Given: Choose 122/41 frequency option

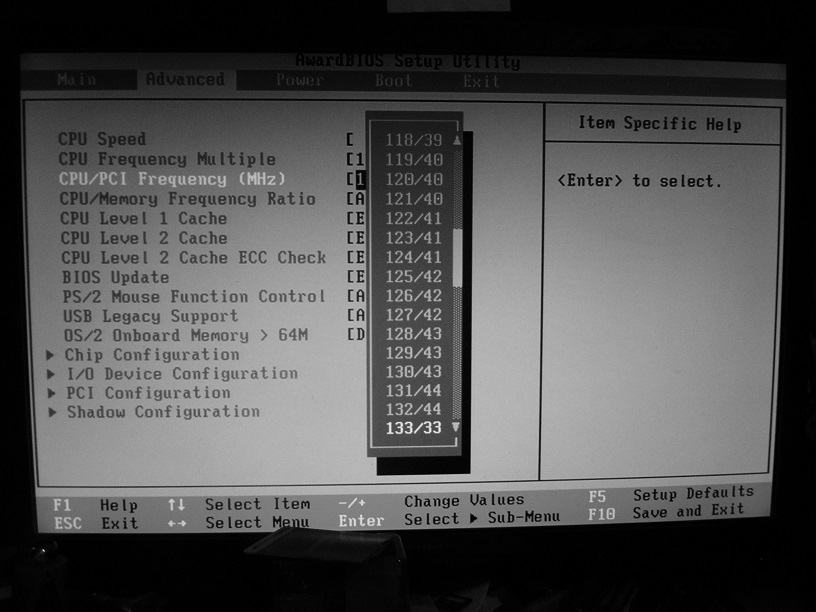Looking at the screenshot, I should coord(414,218).
